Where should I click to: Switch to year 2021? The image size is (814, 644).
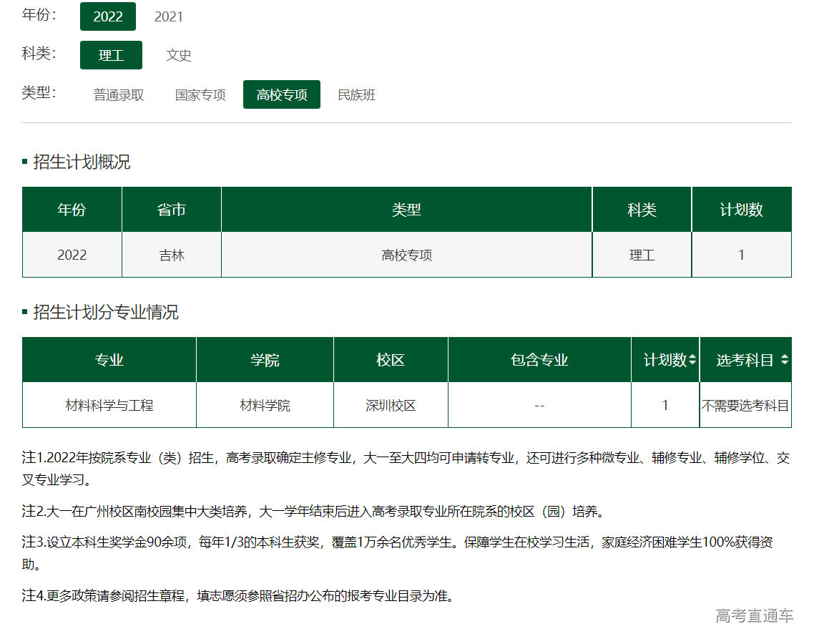(169, 16)
